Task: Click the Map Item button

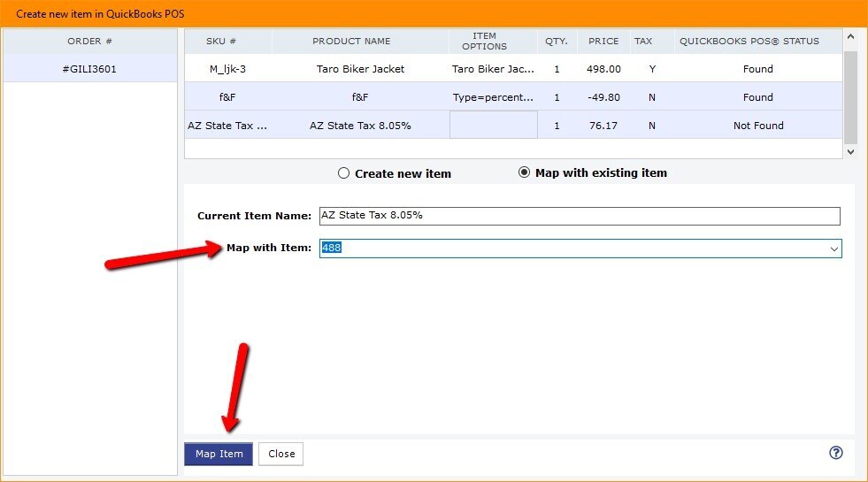Action: tap(219, 454)
